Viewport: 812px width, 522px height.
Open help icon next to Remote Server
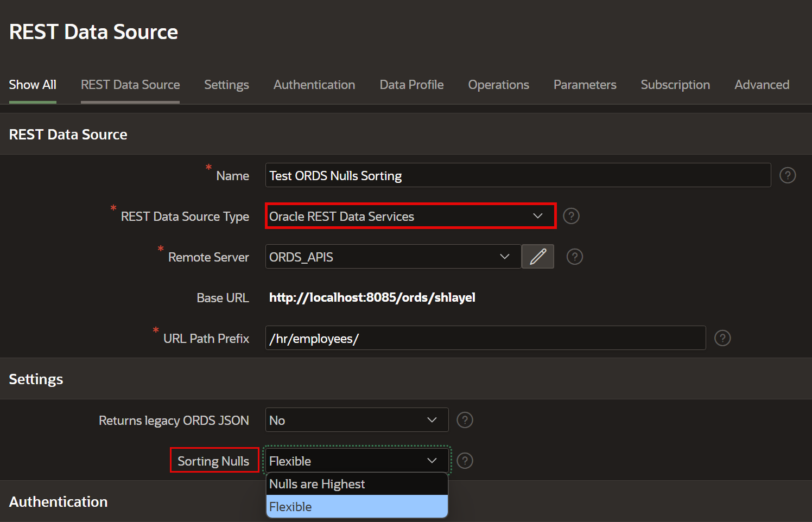574,257
